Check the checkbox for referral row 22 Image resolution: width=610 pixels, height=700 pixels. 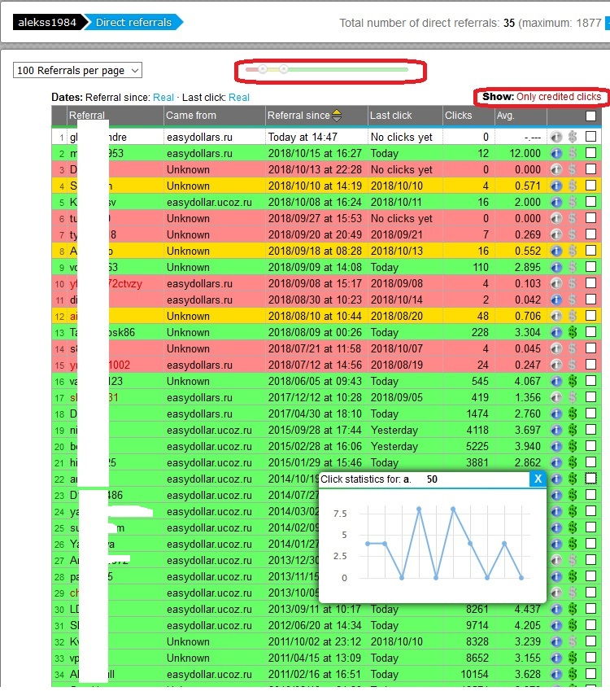coord(590,479)
